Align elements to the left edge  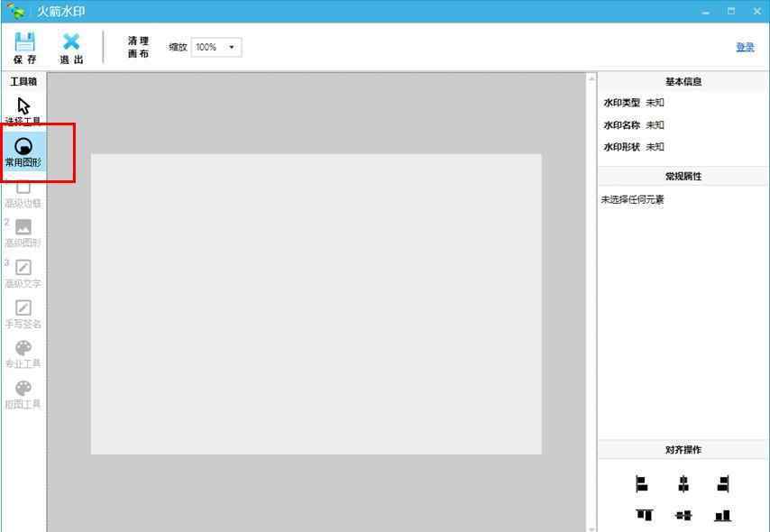(x=642, y=484)
